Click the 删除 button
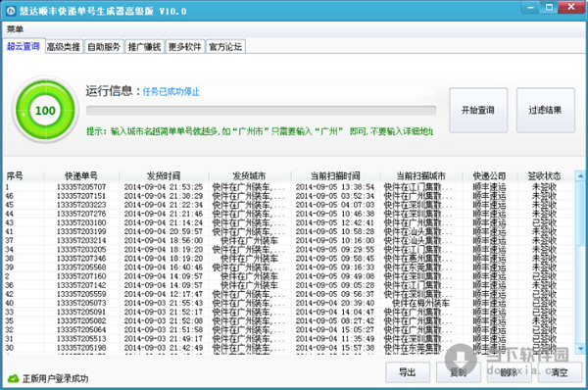 (x=509, y=372)
